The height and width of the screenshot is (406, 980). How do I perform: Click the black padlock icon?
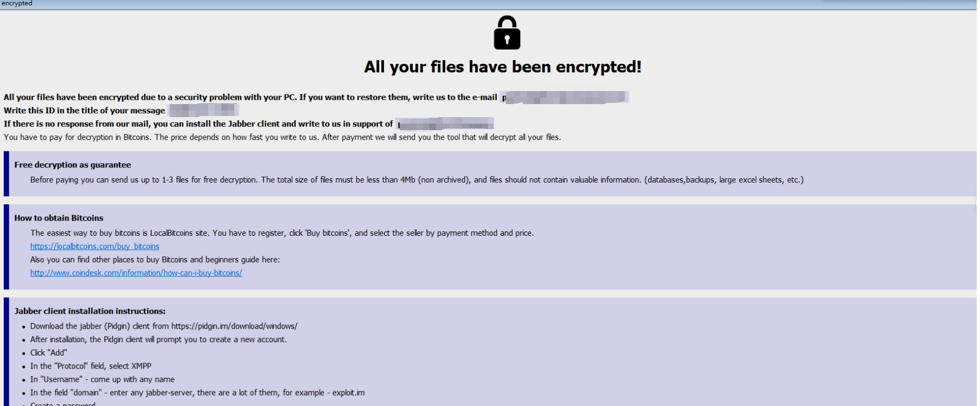(x=507, y=33)
